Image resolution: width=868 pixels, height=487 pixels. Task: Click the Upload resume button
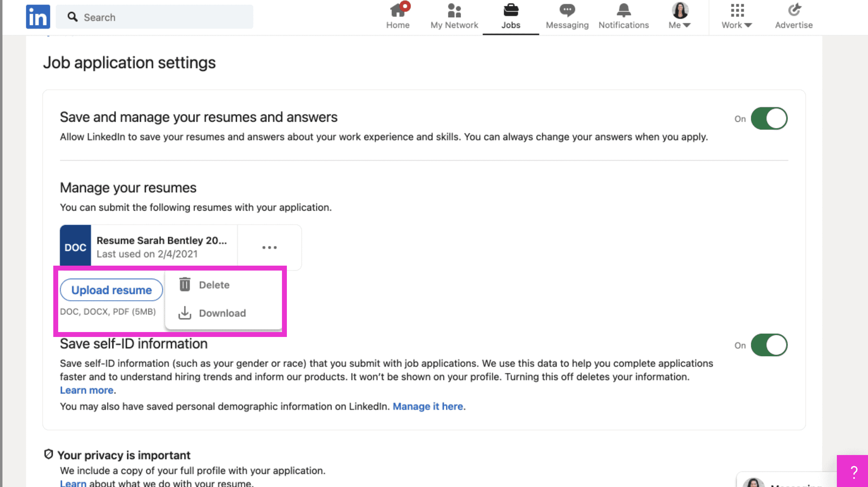[x=111, y=290]
